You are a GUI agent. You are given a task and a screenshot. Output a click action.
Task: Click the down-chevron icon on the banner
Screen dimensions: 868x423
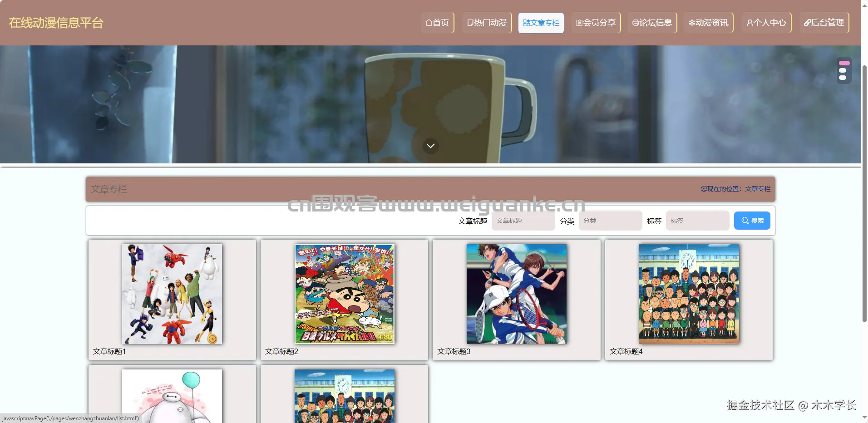pyautogui.click(x=431, y=146)
